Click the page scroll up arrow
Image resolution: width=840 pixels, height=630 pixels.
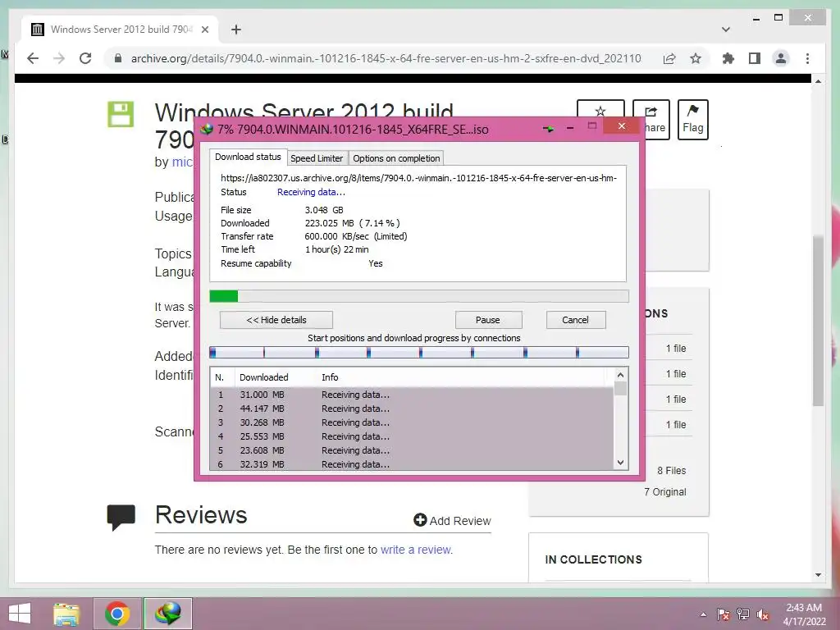click(x=818, y=81)
